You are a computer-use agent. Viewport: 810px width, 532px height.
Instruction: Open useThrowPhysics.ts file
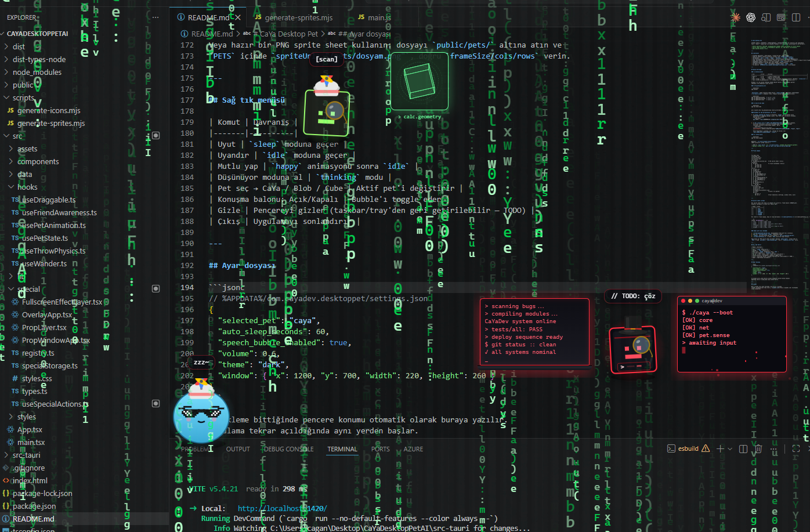53,251
